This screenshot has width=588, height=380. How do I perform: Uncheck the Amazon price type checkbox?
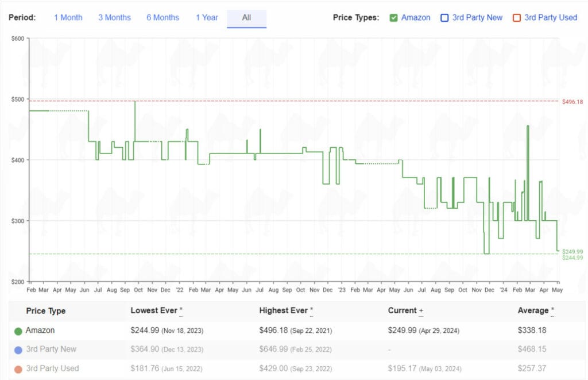point(393,18)
